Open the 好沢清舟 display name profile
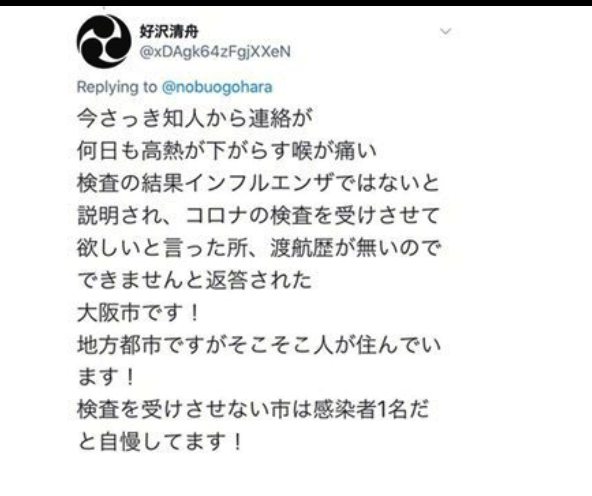This screenshot has height=496, width=592. [x=169, y=32]
